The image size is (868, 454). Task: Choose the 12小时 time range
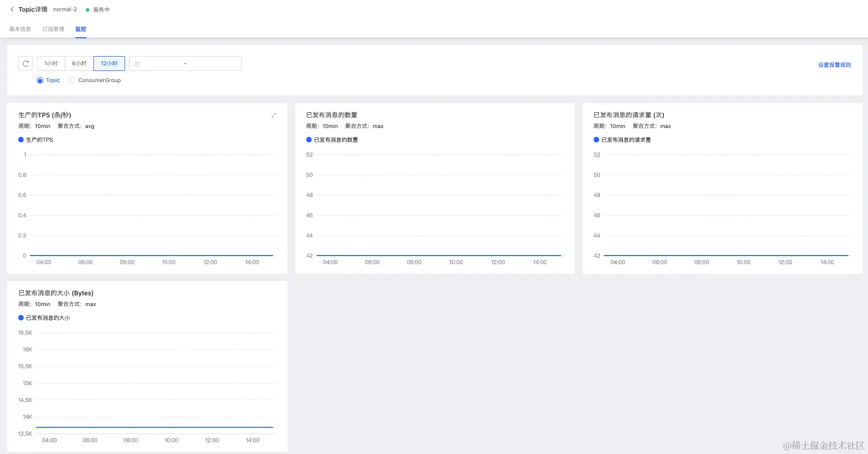[x=109, y=64]
